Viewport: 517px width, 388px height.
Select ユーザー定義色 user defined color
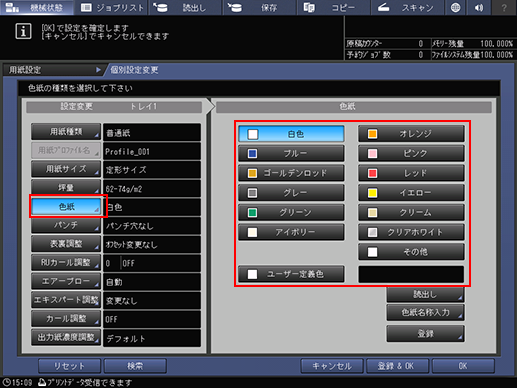click(291, 274)
